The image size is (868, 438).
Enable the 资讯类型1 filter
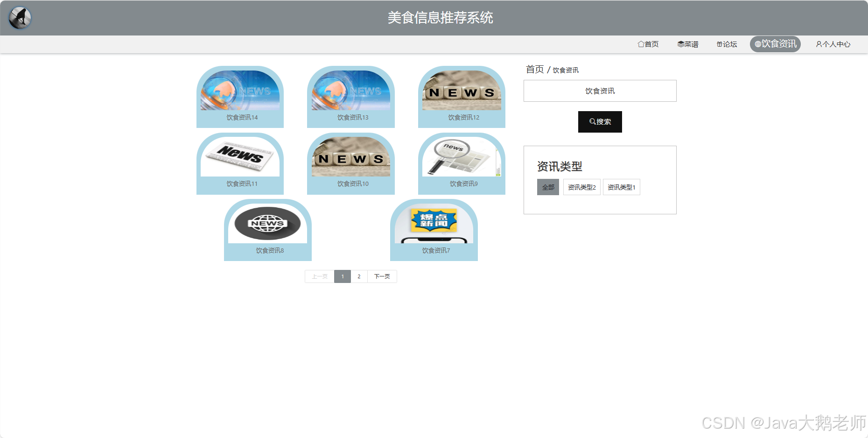[621, 187]
